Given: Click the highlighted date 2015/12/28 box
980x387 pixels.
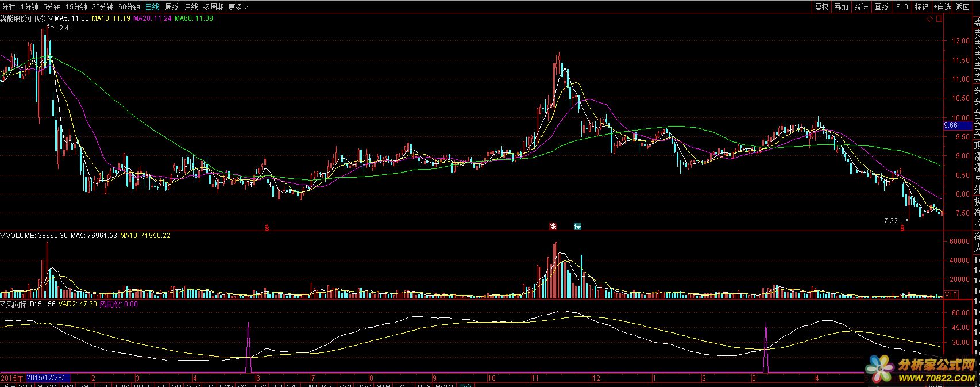Looking at the screenshot, I should [48, 378].
